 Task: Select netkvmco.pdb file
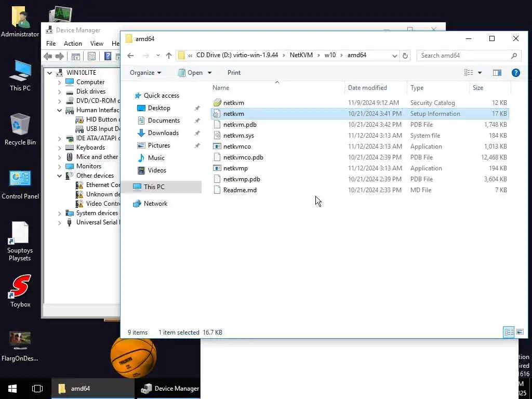tap(360, 157)
